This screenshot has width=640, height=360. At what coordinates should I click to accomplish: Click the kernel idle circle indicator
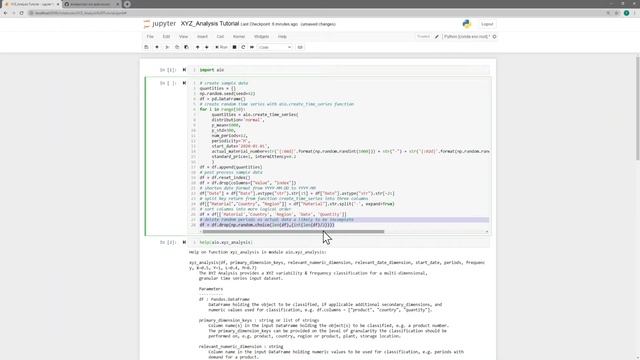click(494, 37)
